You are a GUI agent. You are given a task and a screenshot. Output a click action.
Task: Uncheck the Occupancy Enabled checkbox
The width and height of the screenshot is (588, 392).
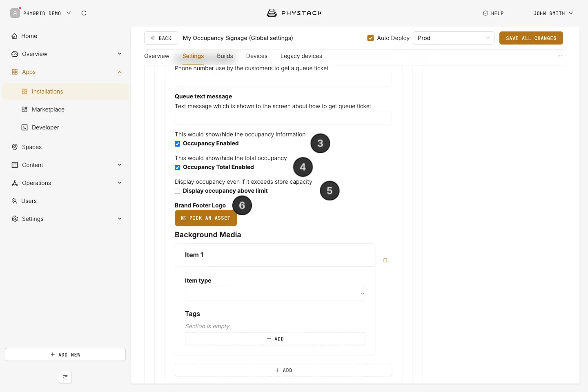tap(178, 144)
